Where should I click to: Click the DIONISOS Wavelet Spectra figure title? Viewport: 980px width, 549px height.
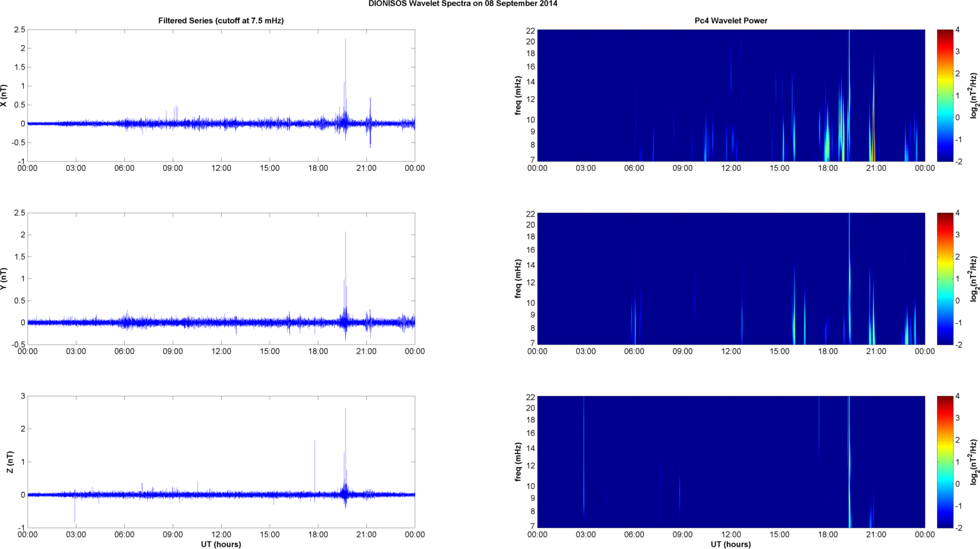463,4
